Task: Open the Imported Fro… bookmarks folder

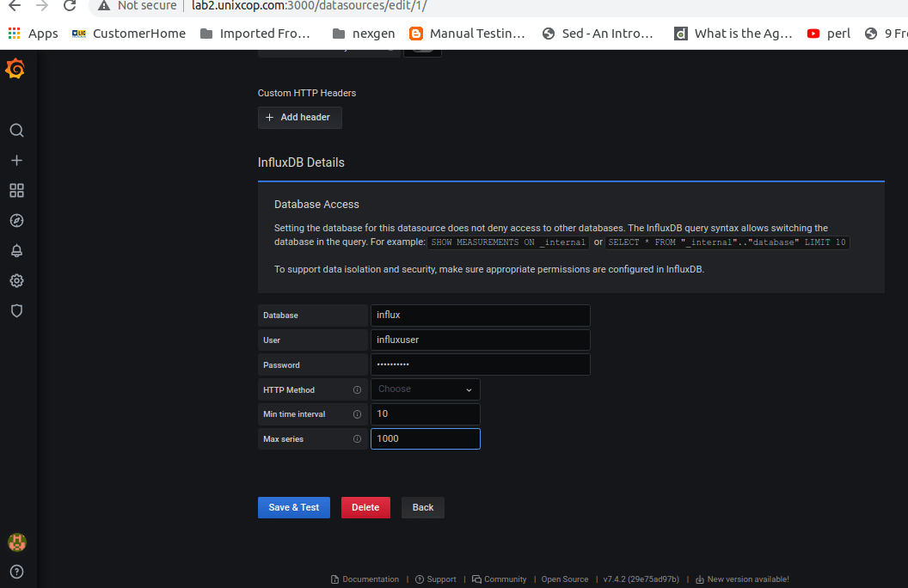Action: pos(255,34)
